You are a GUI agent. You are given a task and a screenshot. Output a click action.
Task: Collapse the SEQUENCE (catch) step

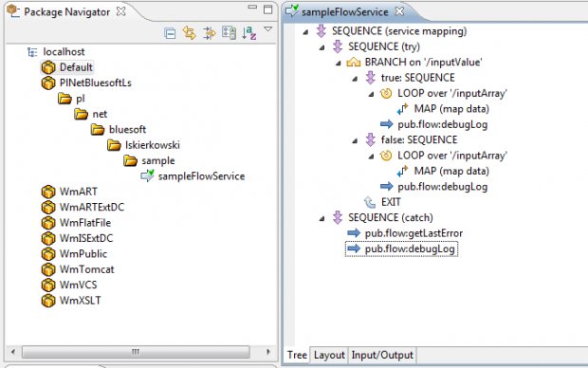tap(322, 219)
